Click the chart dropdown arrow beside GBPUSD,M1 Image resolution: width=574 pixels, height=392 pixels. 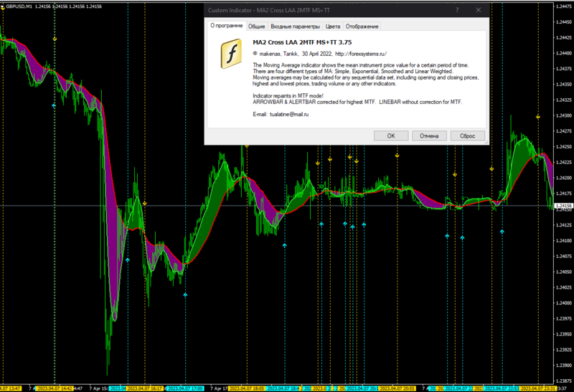[x=3, y=6]
